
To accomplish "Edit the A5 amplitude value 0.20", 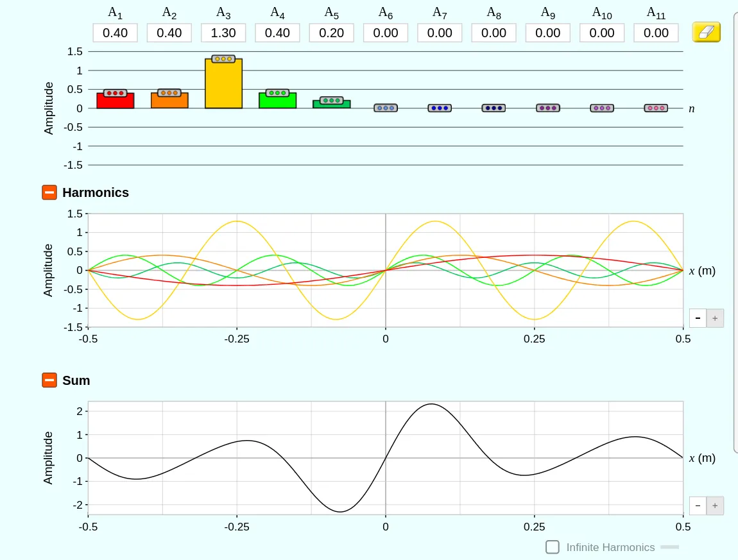I will [332, 33].
